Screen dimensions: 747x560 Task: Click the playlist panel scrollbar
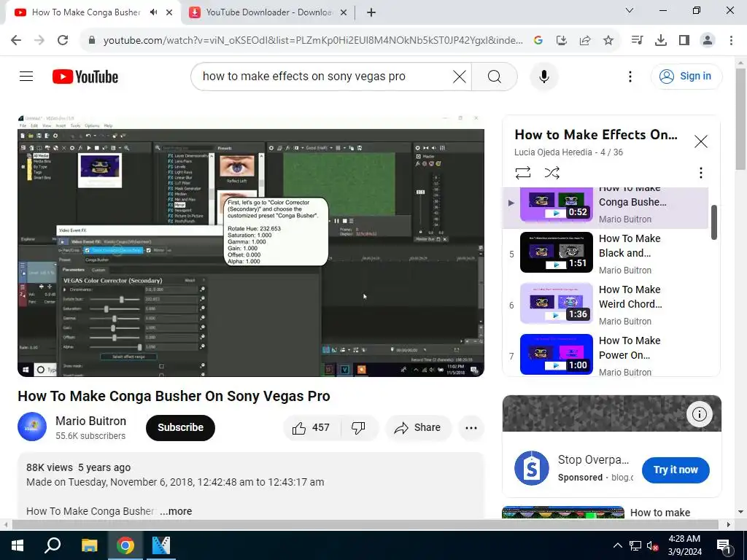pyautogui.click(x=713, y=222)
